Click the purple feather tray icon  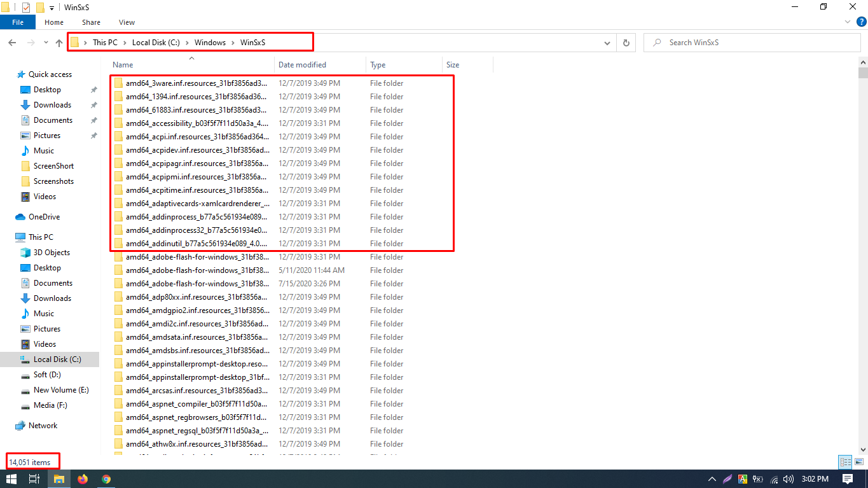pos(726,479)
